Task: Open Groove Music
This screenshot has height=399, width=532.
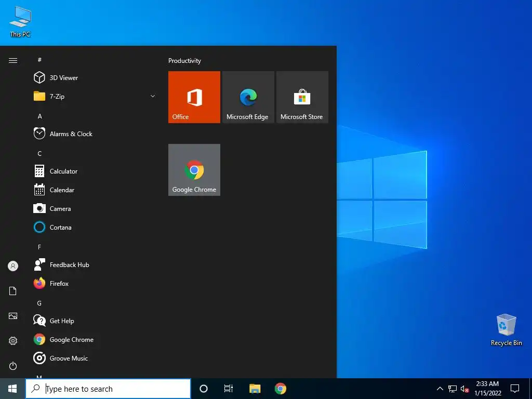Action: click(x=95, y=358)
